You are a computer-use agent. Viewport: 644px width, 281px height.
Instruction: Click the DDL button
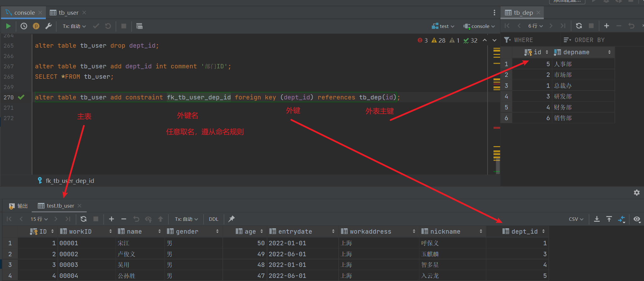coord(214,219)
